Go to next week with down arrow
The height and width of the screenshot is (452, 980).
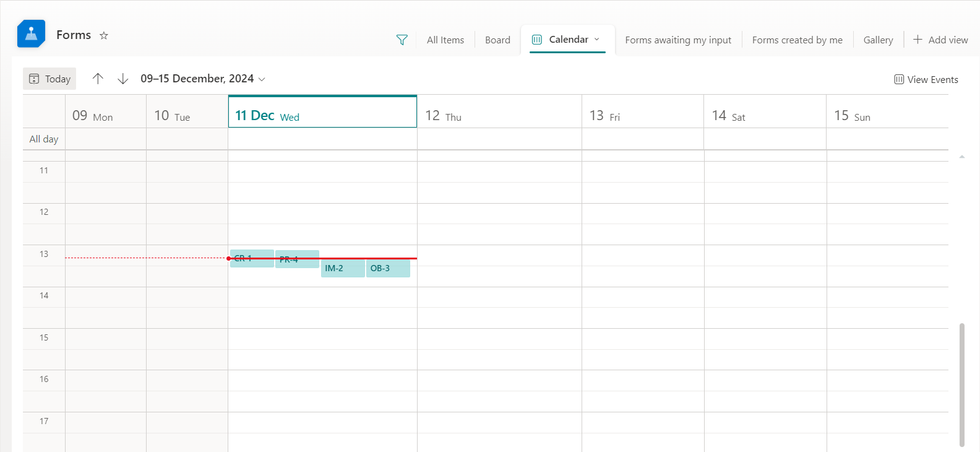click(x=123, y=79)
